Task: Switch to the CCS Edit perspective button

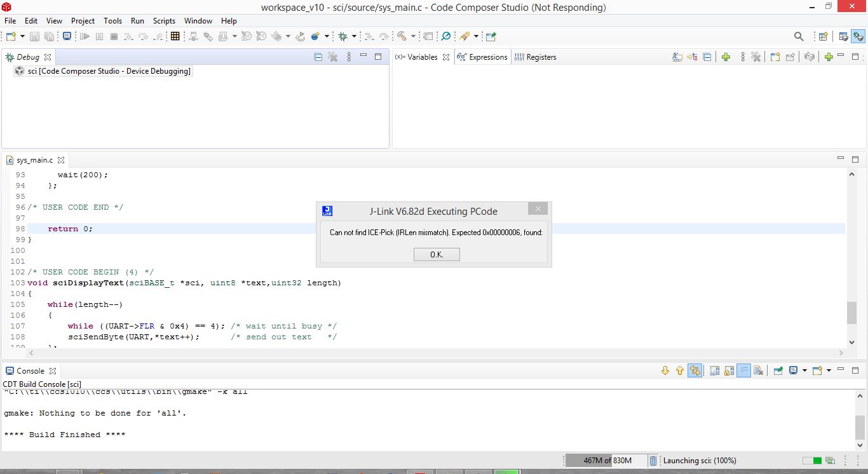Action: click(x=843, y=36)
